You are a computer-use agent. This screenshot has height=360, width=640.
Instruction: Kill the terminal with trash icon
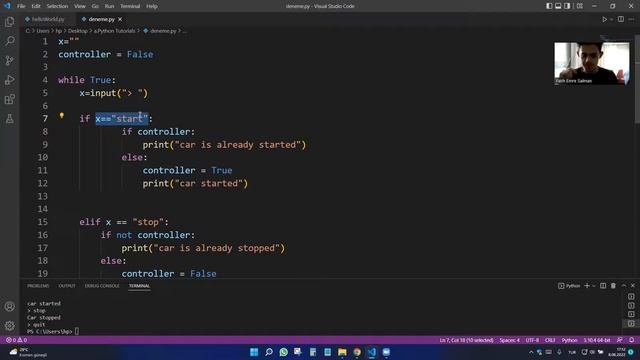click(613, 286)
